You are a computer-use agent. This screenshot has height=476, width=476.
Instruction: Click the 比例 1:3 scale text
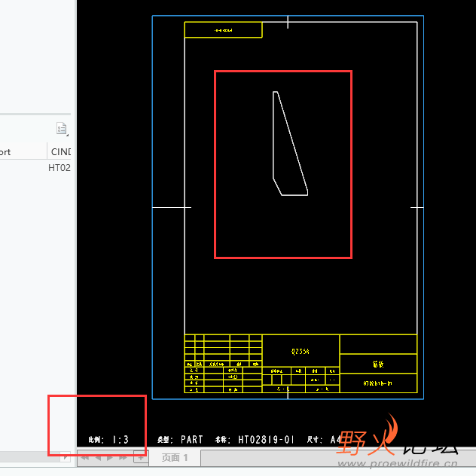pyautogui.click(x=108, y=440)
